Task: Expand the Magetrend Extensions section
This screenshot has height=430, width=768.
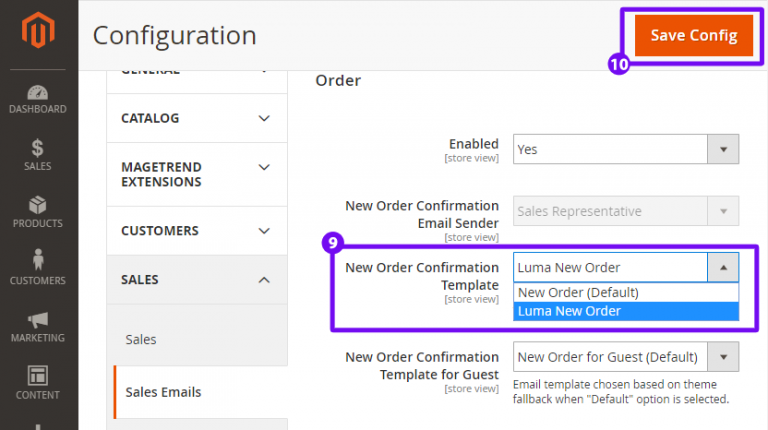Action: pyautogui.click(x=196, y=174)
